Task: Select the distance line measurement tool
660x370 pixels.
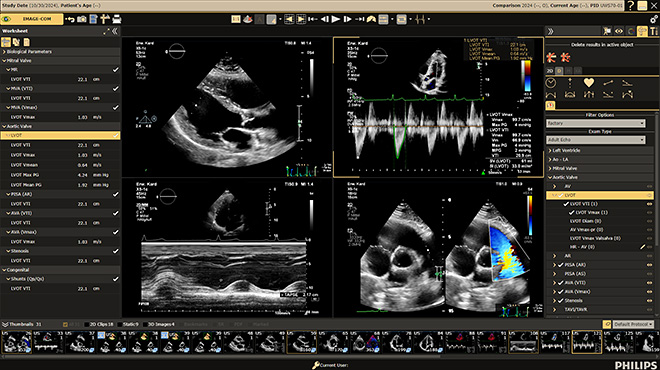Action: tap(608, 83)
